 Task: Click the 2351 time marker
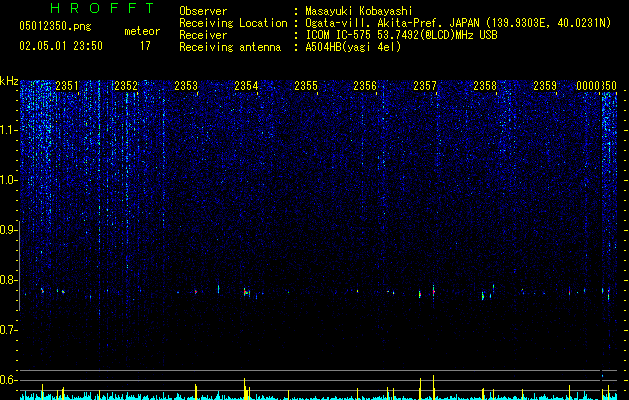tap(67, 86)
